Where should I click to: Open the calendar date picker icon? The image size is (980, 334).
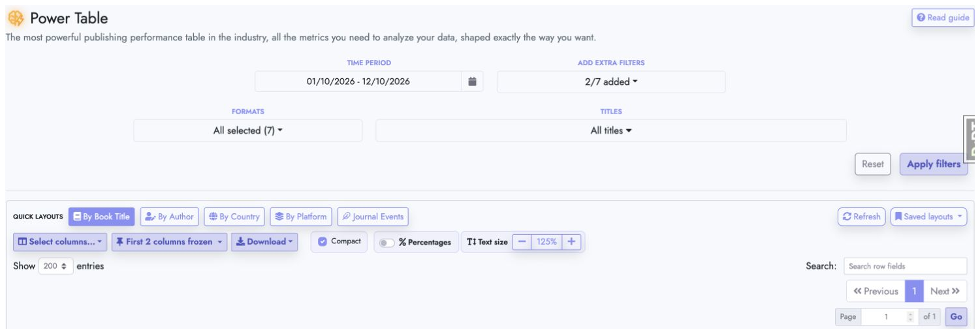click(x=473, y=82)
